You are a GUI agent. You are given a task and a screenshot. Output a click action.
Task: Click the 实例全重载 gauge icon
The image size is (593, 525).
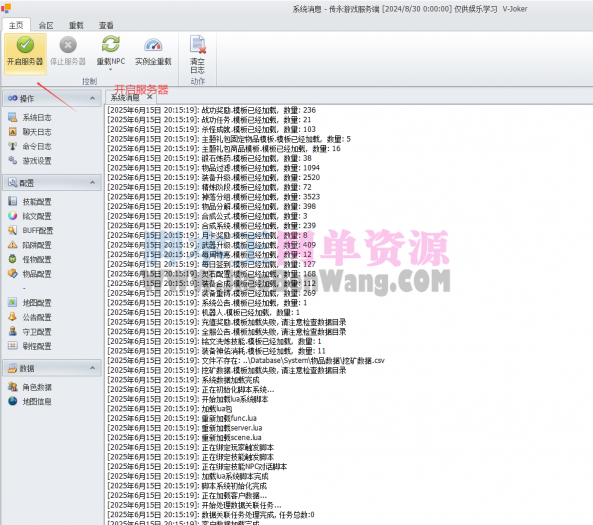[x=153, y=45]
